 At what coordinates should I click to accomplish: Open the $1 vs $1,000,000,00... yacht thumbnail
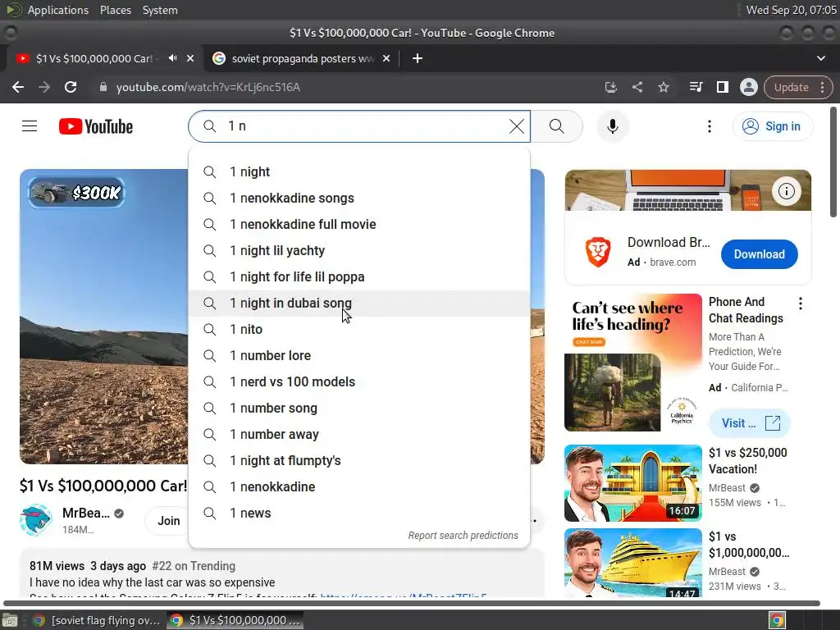coord(632,563)
